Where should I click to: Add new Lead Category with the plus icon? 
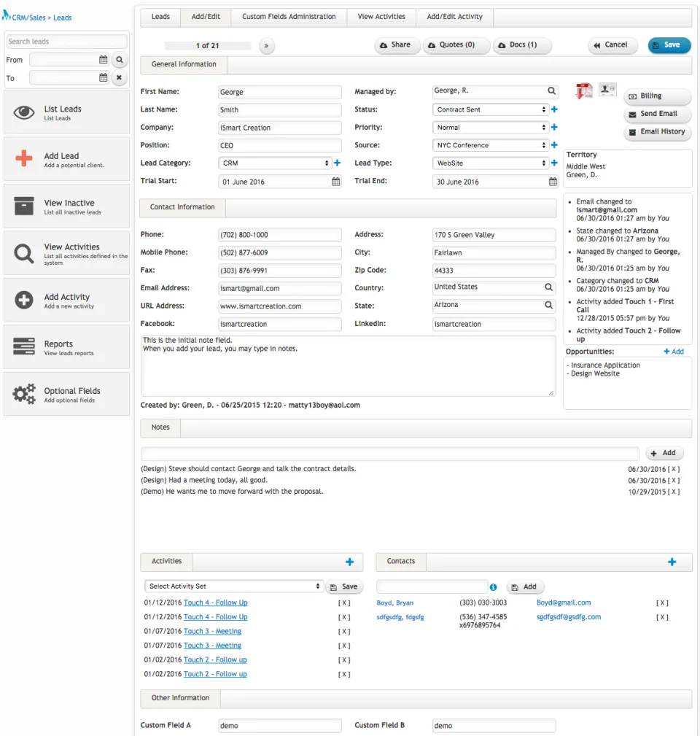[338, 163]
